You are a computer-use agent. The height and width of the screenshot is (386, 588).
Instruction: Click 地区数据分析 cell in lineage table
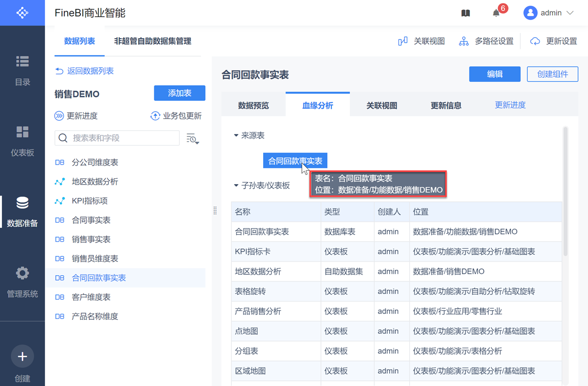tap(276, 271)
